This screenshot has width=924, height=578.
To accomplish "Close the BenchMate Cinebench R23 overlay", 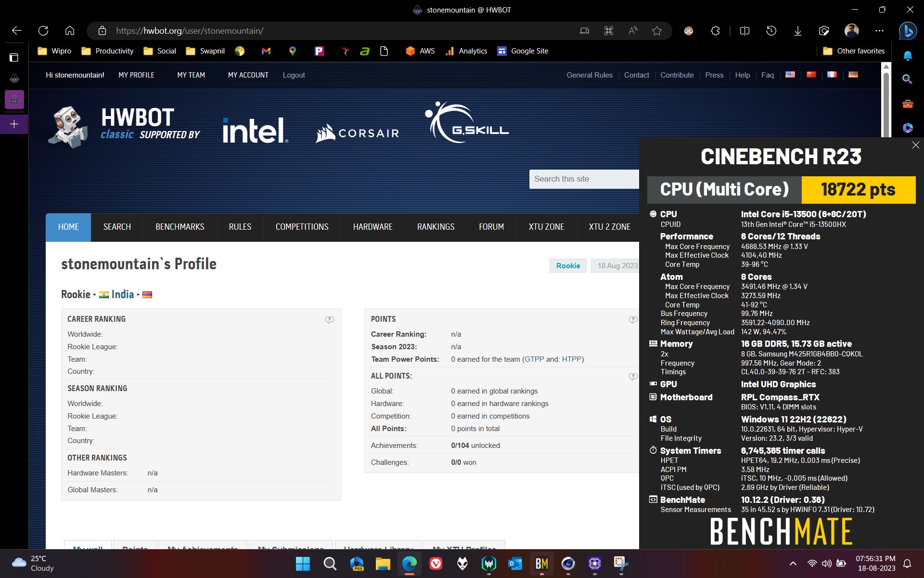I will pyautogui.click(x=915, y=145).
